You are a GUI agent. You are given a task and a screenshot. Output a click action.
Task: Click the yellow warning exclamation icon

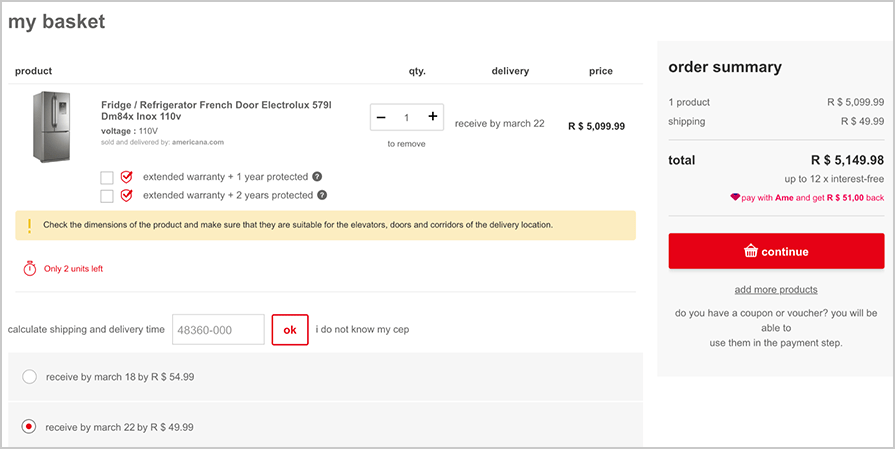coord(30,225)
